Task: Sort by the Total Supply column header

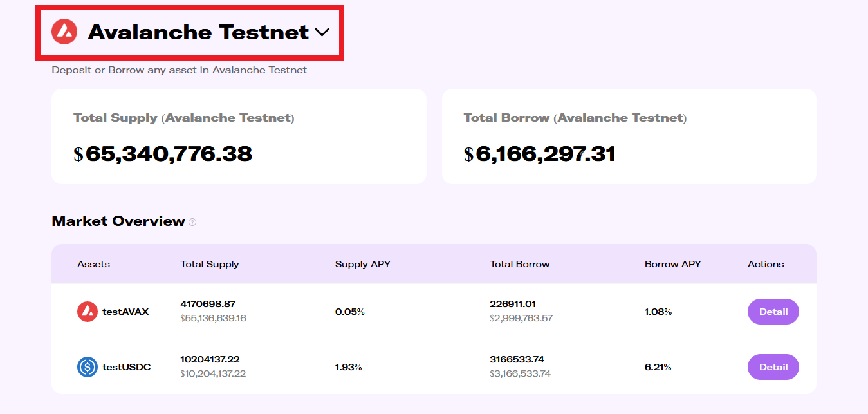Action: tap(209, 264)
